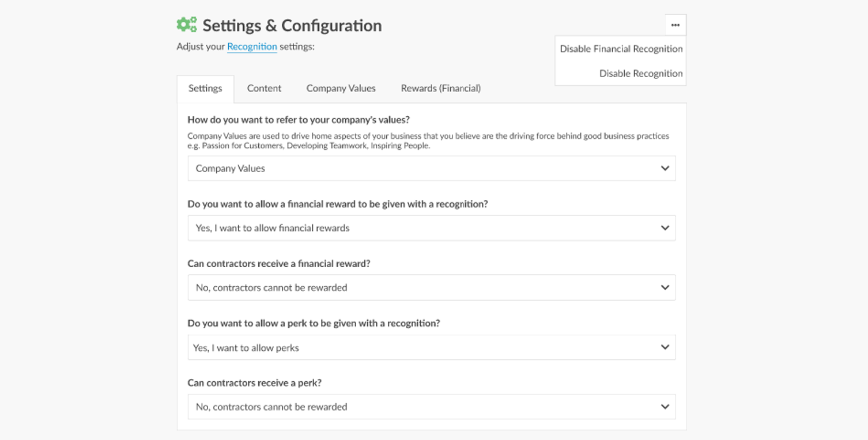
Task: Click the Settings & Configuration heading
Action: 292,26
